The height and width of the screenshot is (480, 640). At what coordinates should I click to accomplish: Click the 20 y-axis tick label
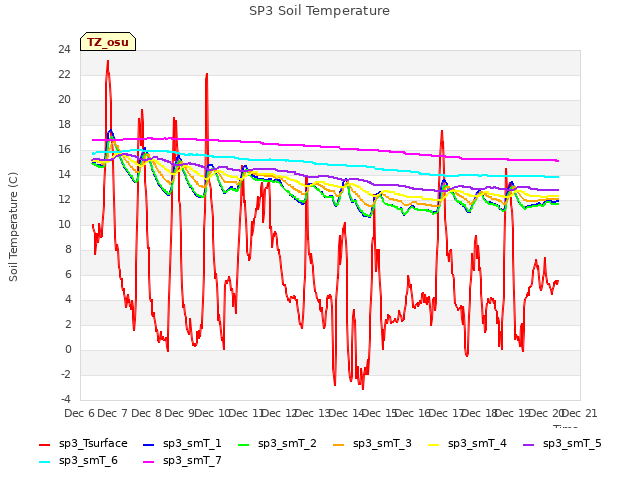[64, 100]
